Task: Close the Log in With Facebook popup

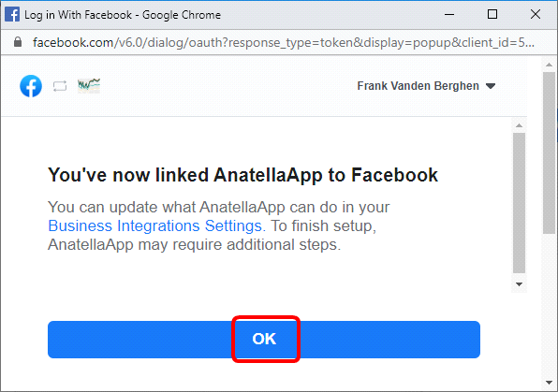Action: [536, 15]
